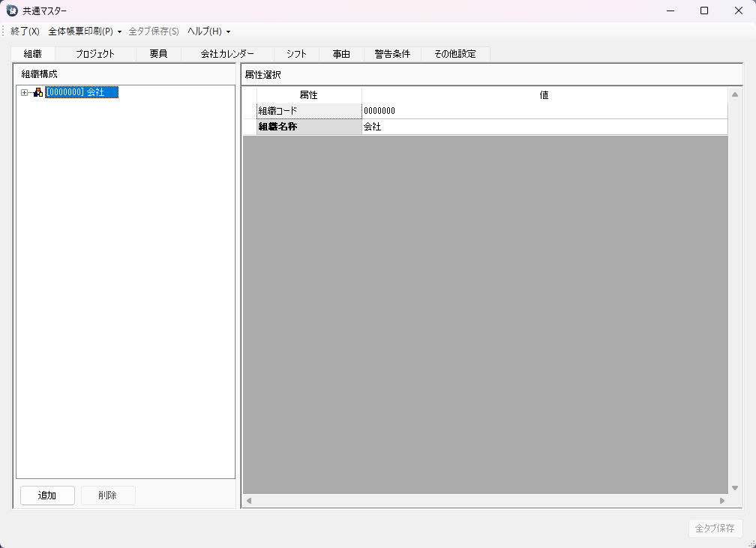Screen dimensions: 756x548
Task: Click the horizontal scrollbar right arrow
Action: tap(721, 501)
